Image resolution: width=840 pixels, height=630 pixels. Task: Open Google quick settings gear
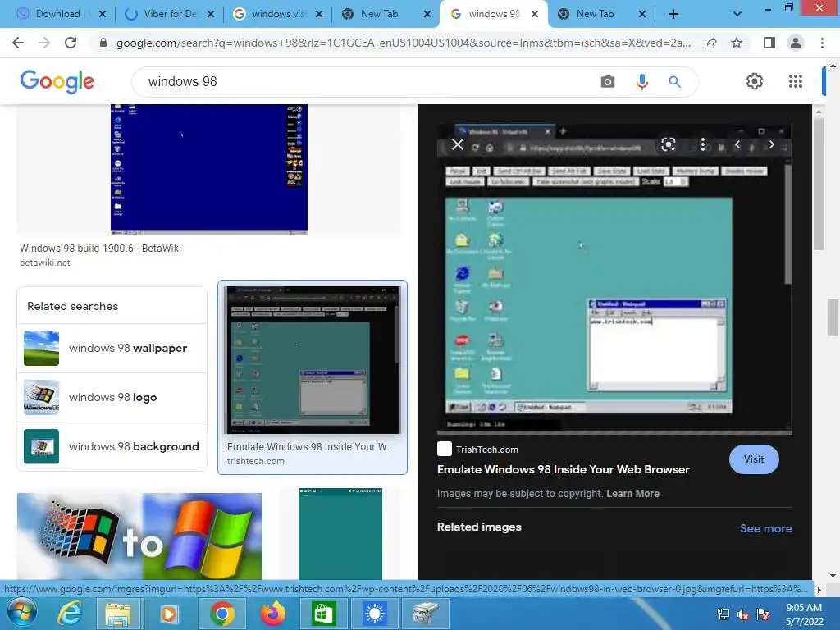pos(755,81)
